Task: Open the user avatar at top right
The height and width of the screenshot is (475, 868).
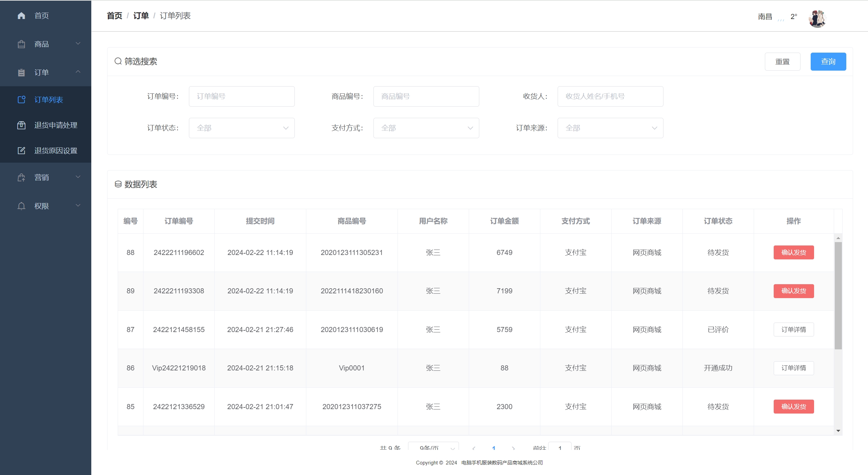Action: (817, 18)
